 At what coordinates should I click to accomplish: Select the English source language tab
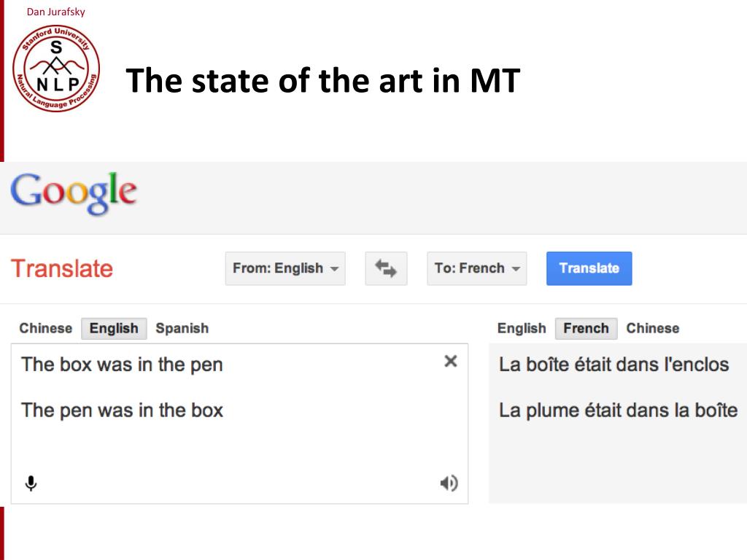tap(114, 329)
